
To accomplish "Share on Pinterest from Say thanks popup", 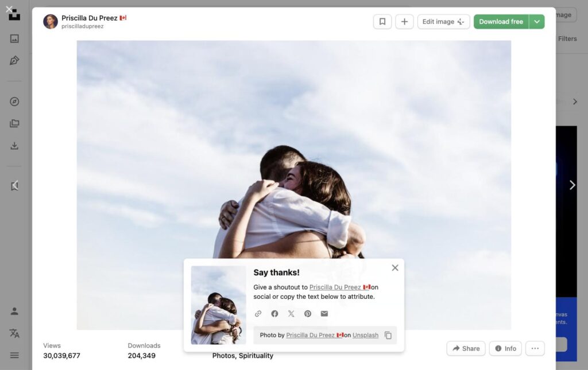I will pos(308,313).
